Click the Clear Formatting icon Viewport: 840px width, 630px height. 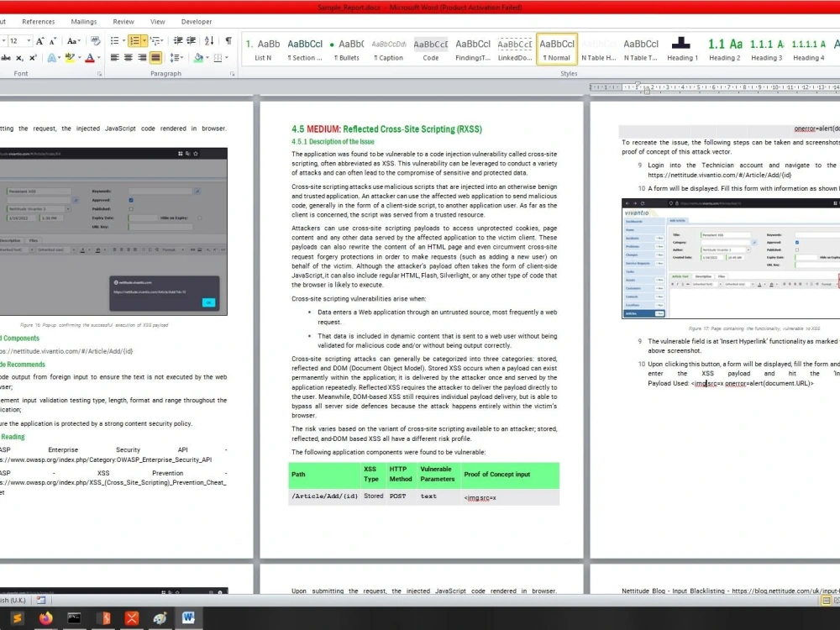(x=96, y=40)
